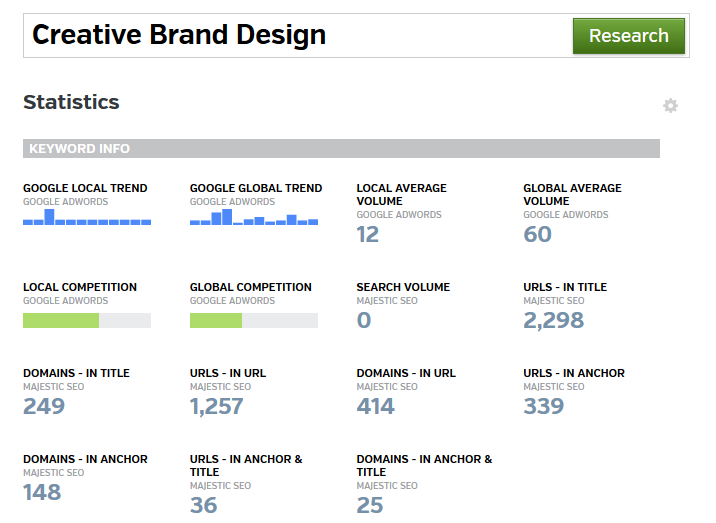Open the Statistics settings gear icon

670,106
